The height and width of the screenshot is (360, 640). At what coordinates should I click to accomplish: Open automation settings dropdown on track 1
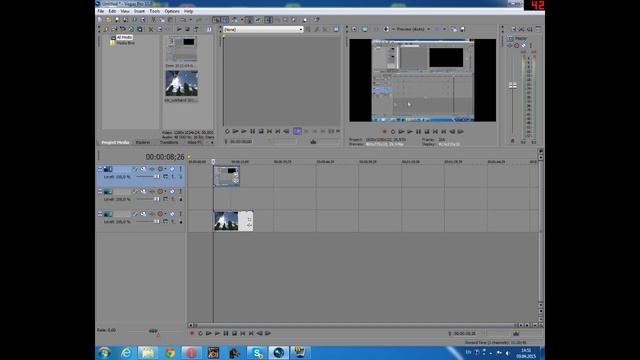165,169
